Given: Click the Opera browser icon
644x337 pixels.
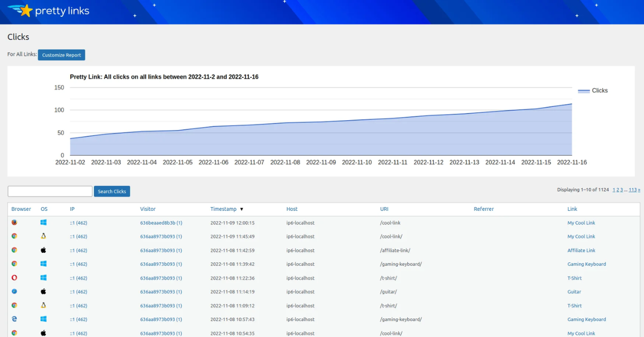Looking at the screenshot, I should 14,278.
